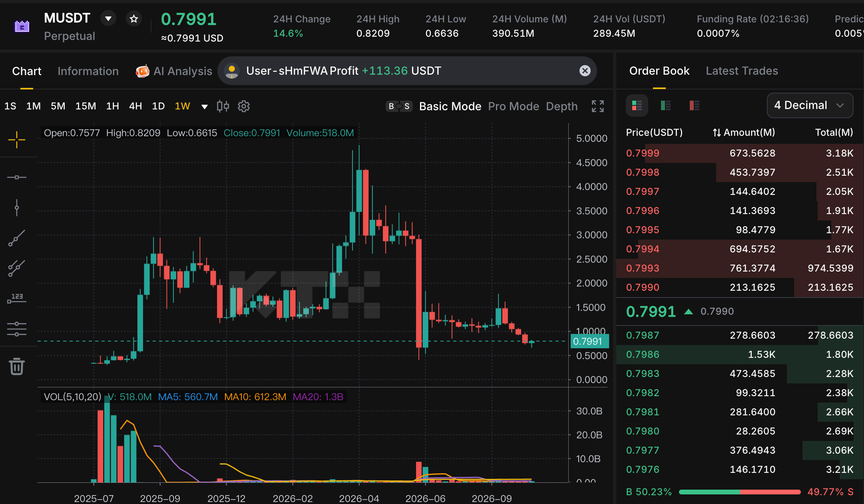Click the 24H Change 14.6% value

click(288, 34)
